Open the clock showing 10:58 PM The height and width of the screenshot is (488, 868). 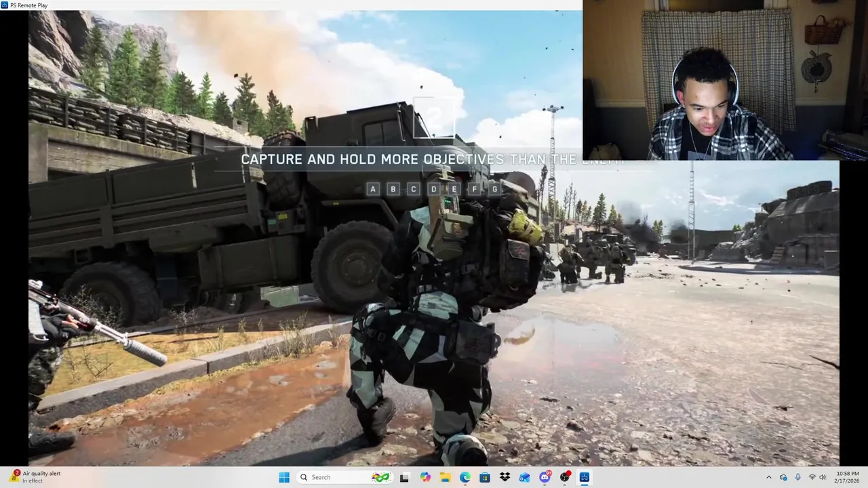848,477
